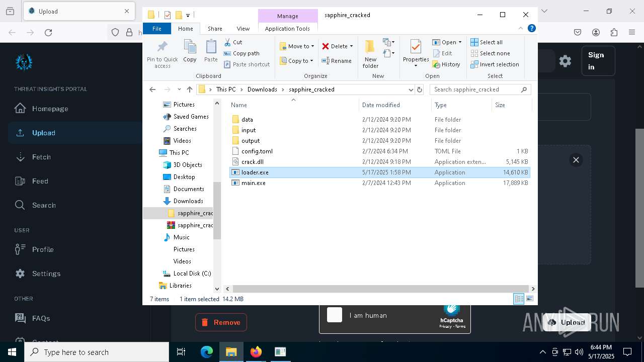Open Firefox from the taskbar
This screenshot has height=362, width=644.
click(x=256, y=352)
